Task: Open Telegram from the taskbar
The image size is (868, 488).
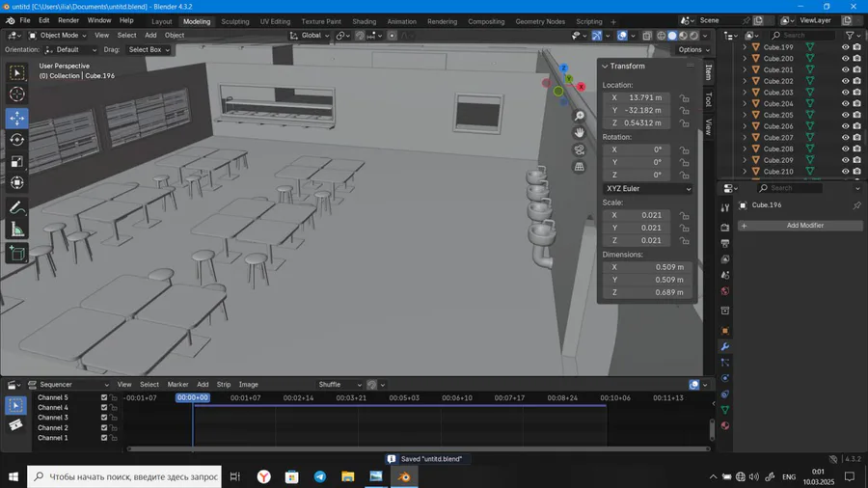Action: tap(320, 476)
